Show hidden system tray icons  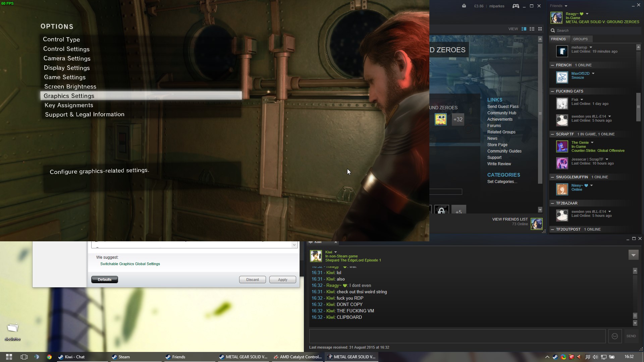pyautogui.click(x=547, y=357)
